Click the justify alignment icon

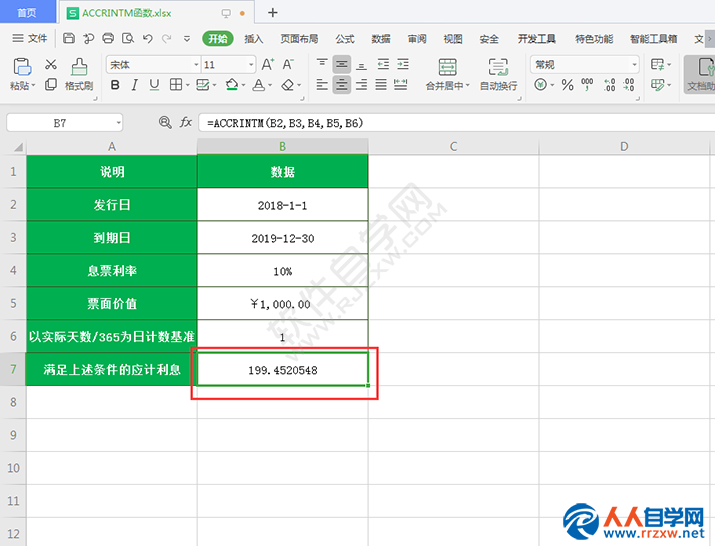(x=381, y=84)
